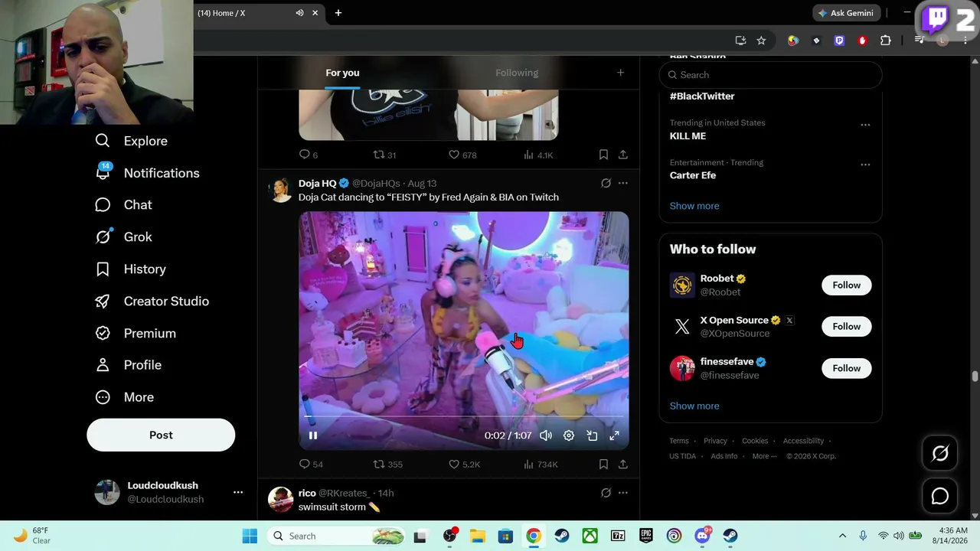Viewport: 980px width, 551px height.
Task: Open the floating Grok button
Action: point(940,454)
